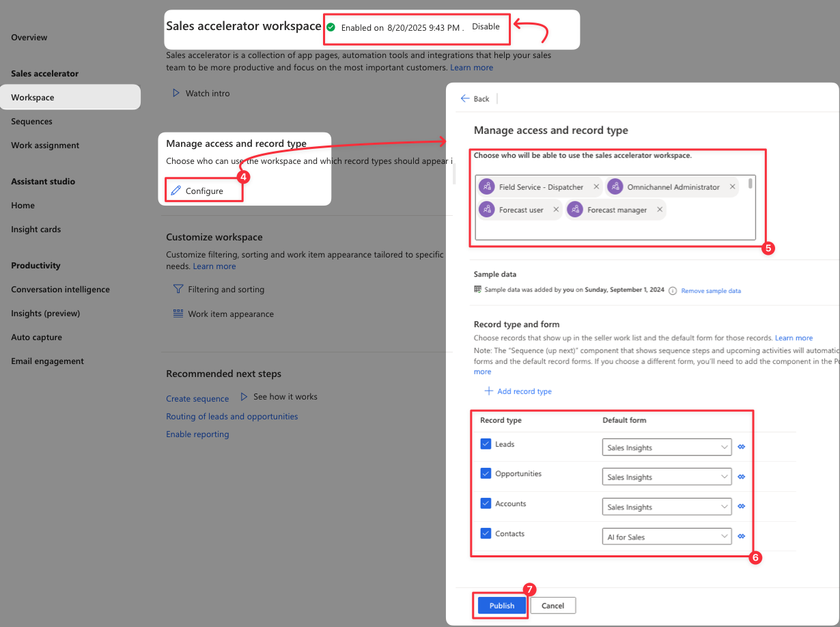Screen dimensions: 840x627
Task: Remove the Forecast manager role tag
Action: coord(660,210)
